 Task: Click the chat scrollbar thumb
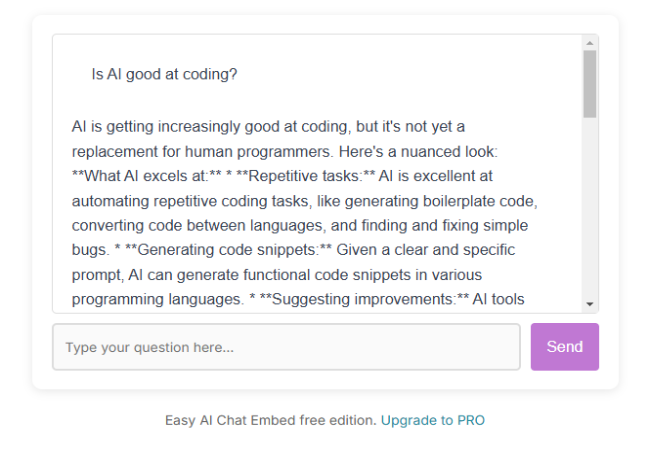tap(589, 84)
